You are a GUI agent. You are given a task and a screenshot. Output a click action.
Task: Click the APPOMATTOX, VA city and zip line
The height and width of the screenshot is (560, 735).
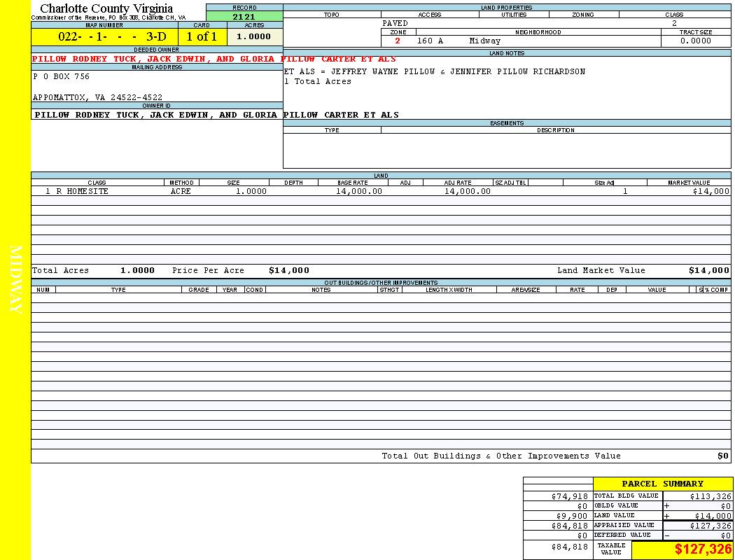(97, 97)
